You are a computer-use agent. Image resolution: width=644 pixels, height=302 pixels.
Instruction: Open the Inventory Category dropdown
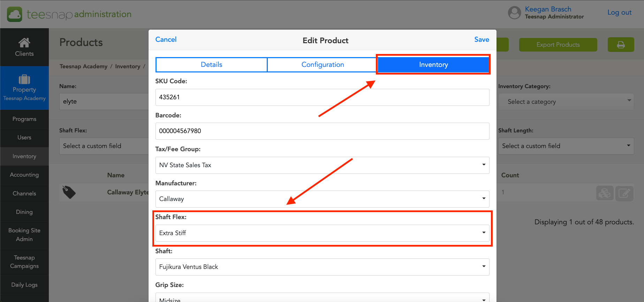(566, 102)
